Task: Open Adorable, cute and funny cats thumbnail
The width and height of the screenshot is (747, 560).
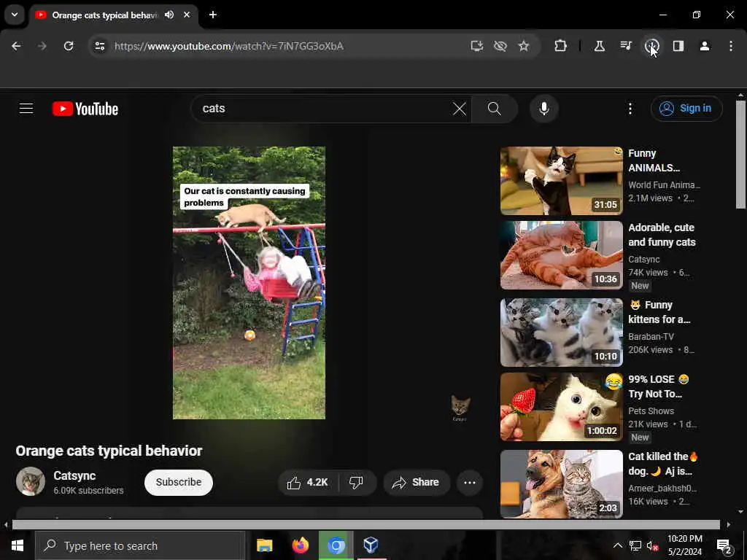Action: [561, 255]
